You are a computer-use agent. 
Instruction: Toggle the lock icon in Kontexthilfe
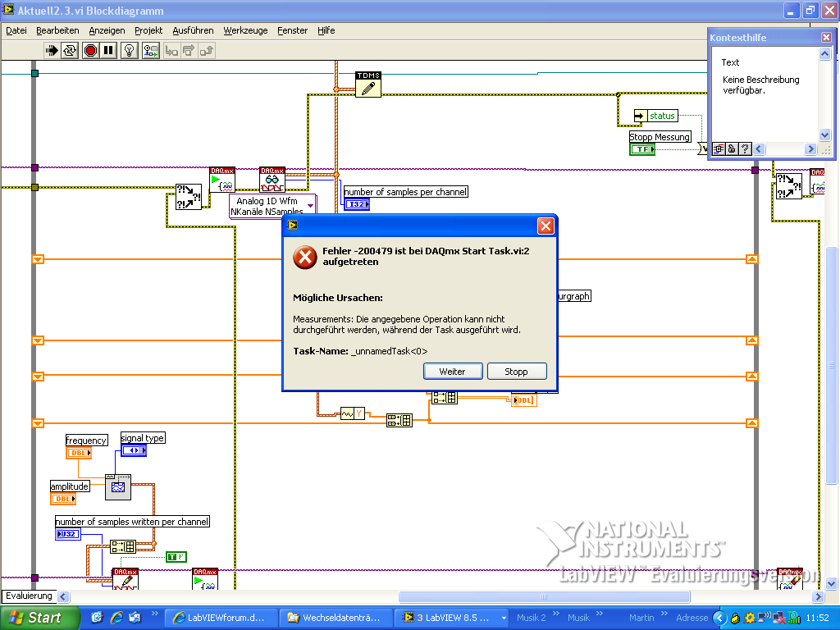tap(732, 149)
